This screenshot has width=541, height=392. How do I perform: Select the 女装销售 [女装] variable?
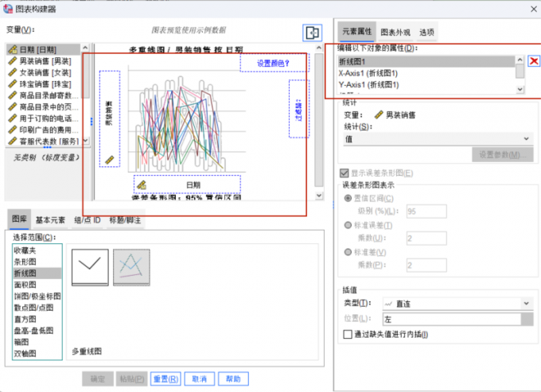[x=44, y=72]
